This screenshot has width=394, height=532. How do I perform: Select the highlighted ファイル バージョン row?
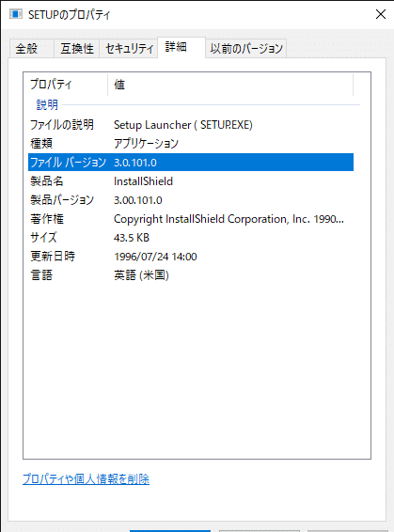point(191,163)
